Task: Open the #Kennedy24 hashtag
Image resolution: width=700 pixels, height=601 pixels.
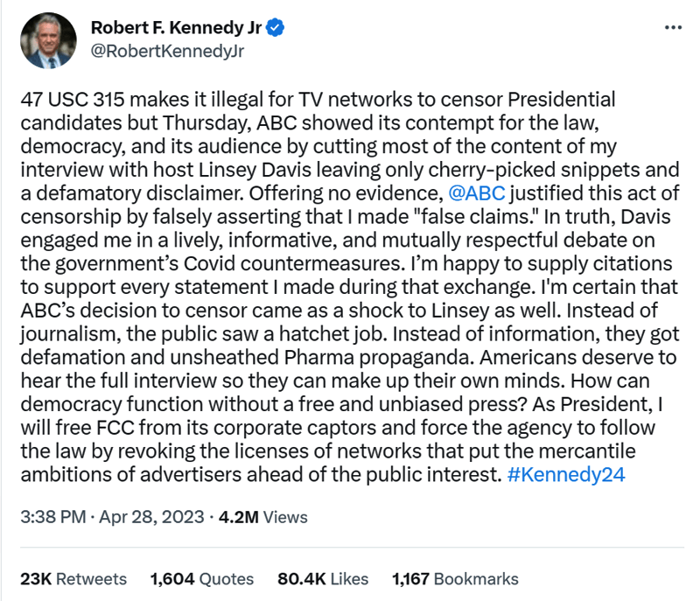Action: point(565,474)
